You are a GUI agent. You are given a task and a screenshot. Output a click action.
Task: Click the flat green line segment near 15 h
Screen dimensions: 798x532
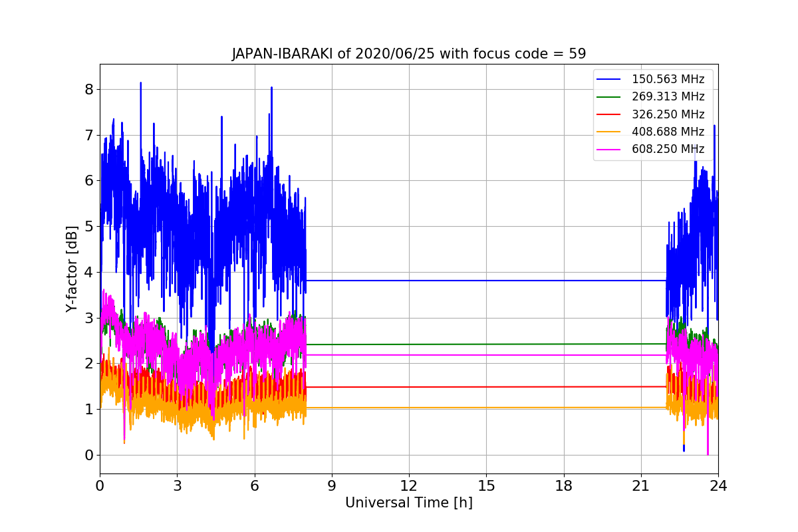(x=486, y=344)
